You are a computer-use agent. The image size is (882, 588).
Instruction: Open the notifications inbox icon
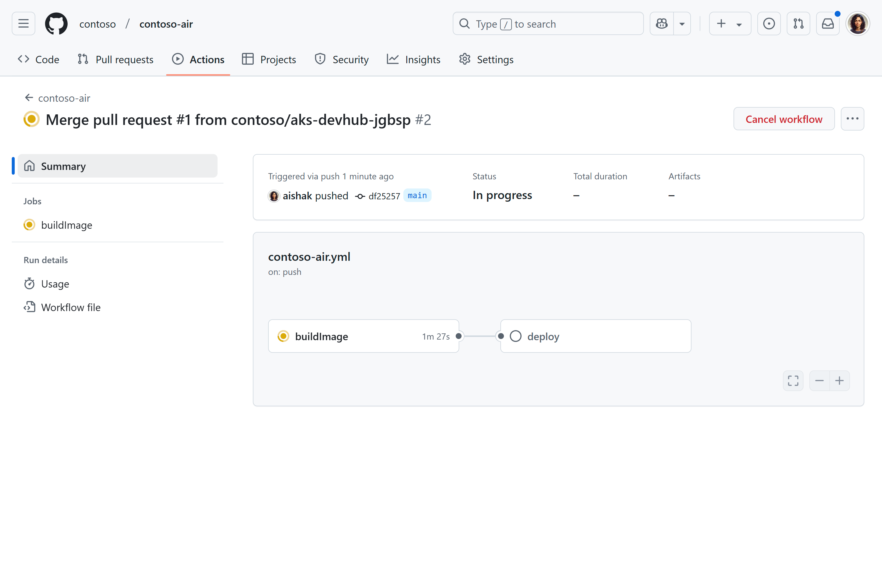[x=828, y=24]
